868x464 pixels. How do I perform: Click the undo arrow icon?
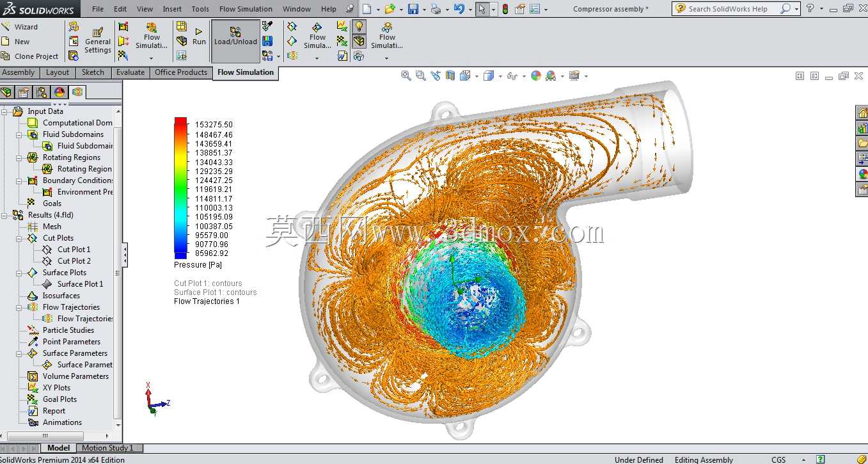click(459, 9)
